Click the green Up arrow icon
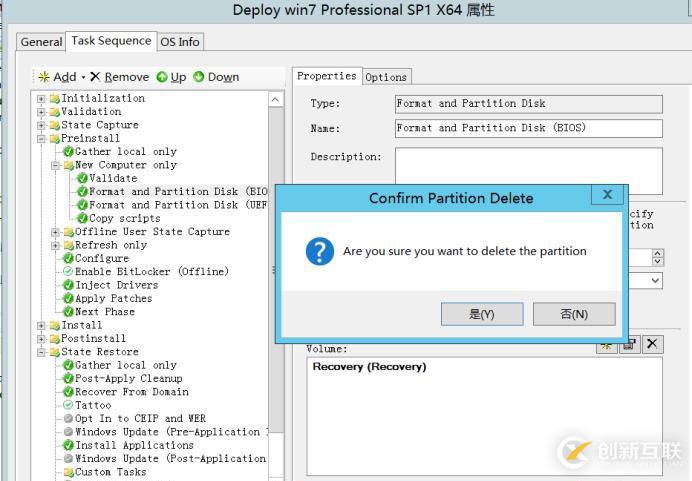692x481 pixels. point(161,77)
